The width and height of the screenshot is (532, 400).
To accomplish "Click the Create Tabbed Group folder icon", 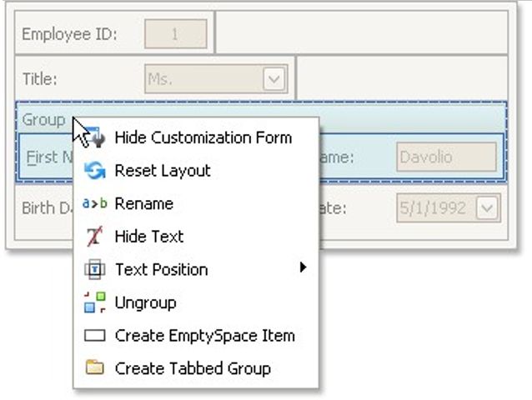I will click(95, 368).
